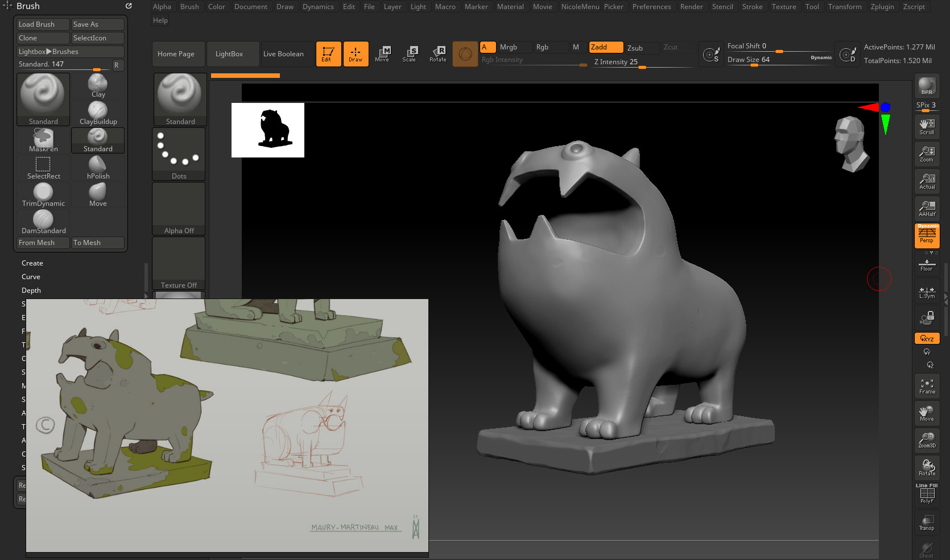Activate Scale mode in top shelf
This screenshot has height=560, width=950.
[x=409, y=54]
